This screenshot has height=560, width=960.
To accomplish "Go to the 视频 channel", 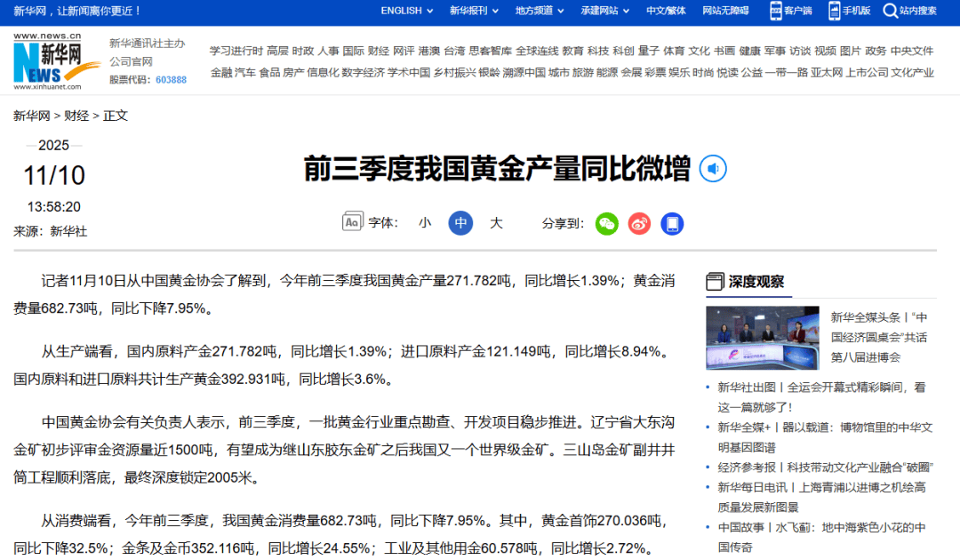I will coord(825,51).
